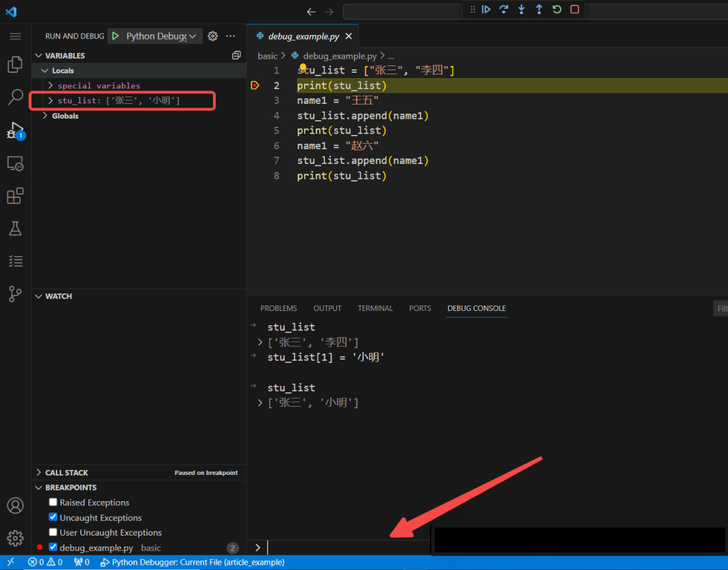
Task: Disable the Uncaught Exceptions breakpoint
Action: pos(53,517)
